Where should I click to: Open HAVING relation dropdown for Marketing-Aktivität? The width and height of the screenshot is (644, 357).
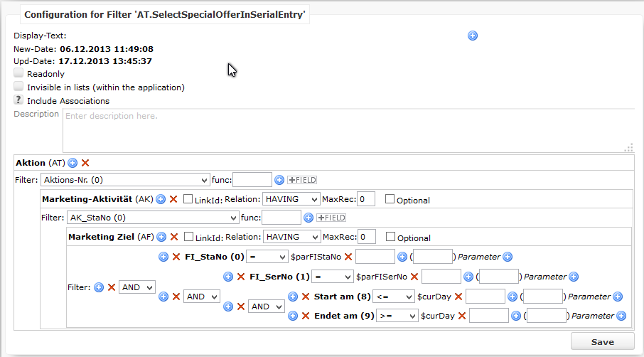tap(291, 199)
